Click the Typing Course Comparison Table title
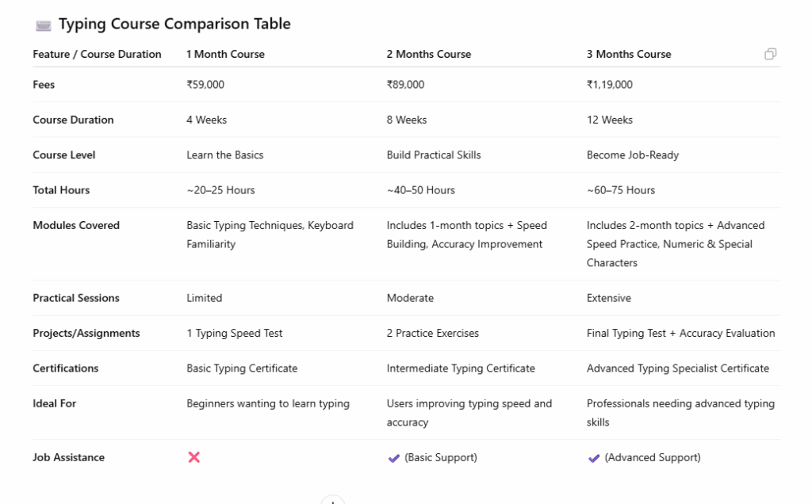Image resolution: width=812 pixels, height=504 pixels. (x=174, y=24)
